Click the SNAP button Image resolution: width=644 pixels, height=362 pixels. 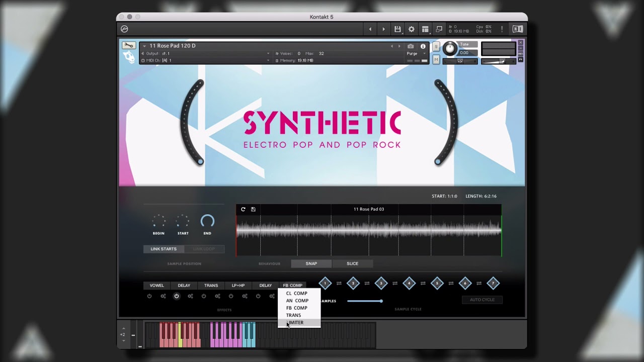pos(311,263)
